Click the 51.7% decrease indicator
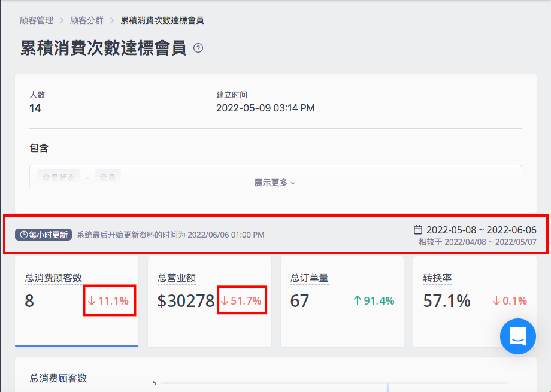551x392 pixels. coord(241,300)
